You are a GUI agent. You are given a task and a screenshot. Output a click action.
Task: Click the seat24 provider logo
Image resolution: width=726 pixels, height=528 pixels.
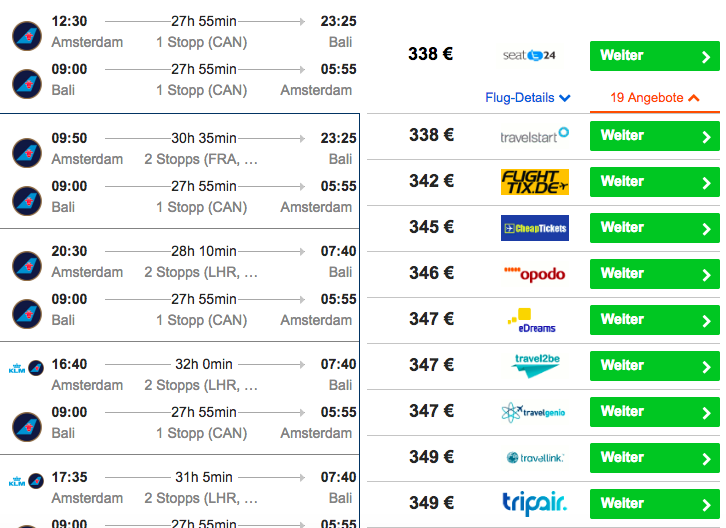529,56
